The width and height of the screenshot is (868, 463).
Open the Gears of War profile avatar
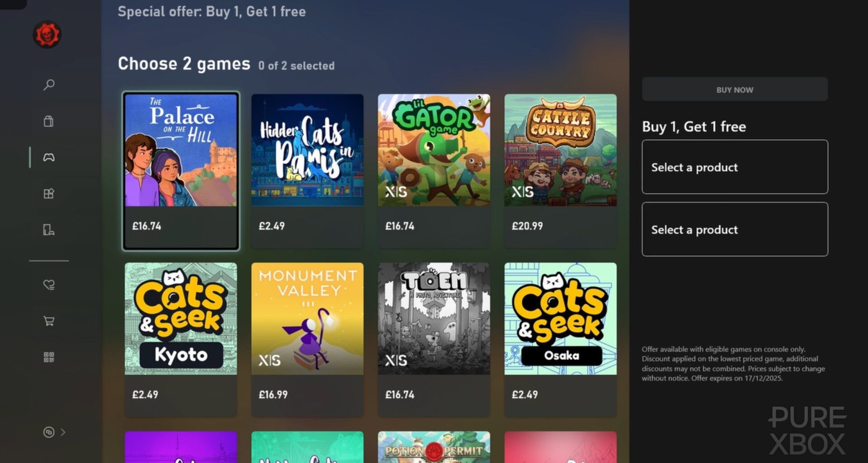click(x=47, y=34)
